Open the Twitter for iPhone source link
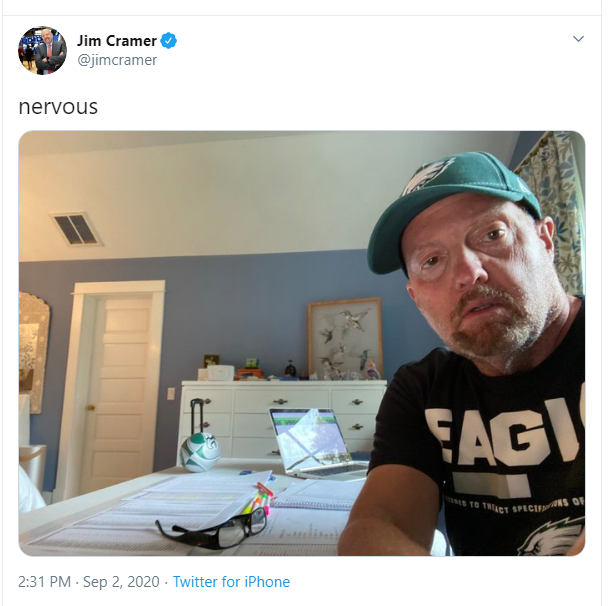The width and height of the screenshot is (609, 606). 231,582
